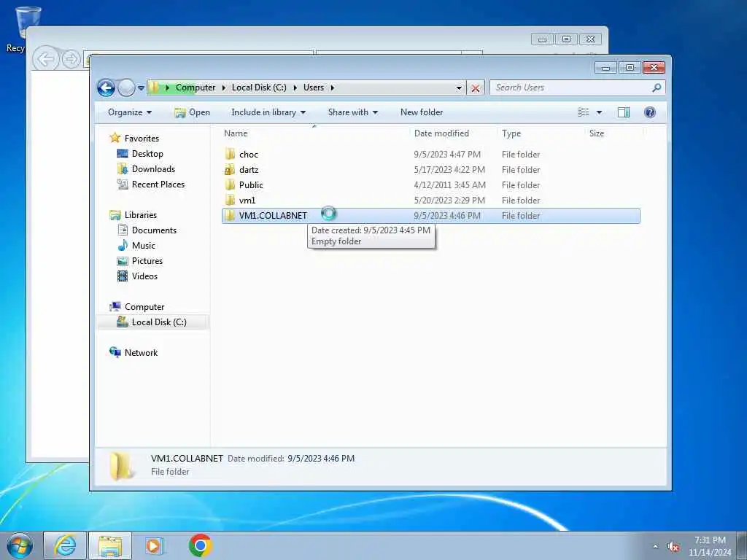Go back using the blue Back arrow
Screen dimensions: 747x560
[x=106, y=87]
